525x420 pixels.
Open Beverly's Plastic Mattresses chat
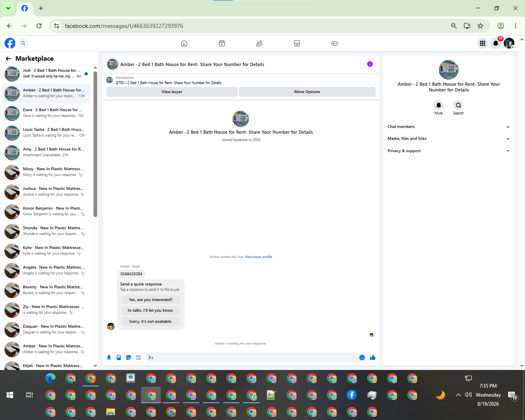(x=46, y=290)
